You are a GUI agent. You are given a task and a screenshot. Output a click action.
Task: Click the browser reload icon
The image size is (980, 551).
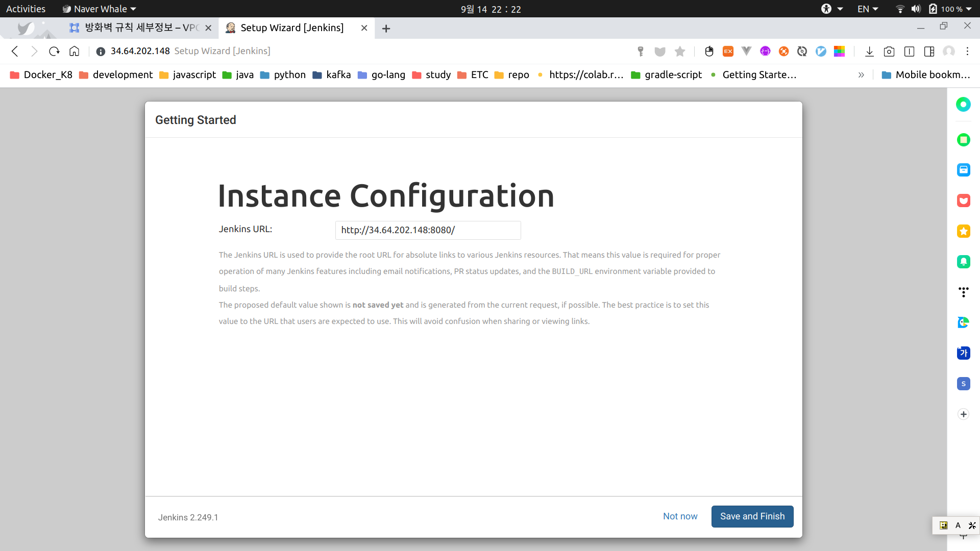pyautogui.click(x=54, y=51)
